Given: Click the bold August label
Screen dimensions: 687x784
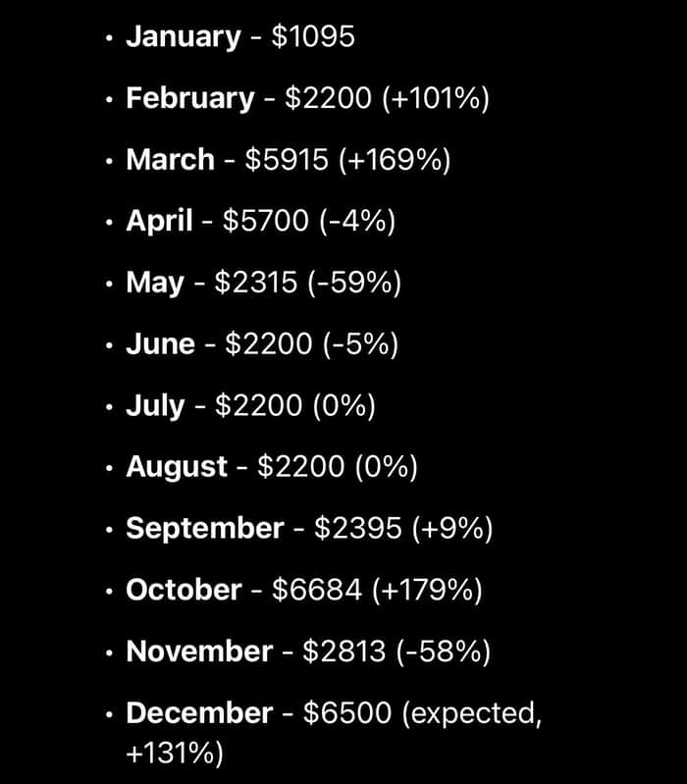Looking at the screenshot, I should coord(177,467).
